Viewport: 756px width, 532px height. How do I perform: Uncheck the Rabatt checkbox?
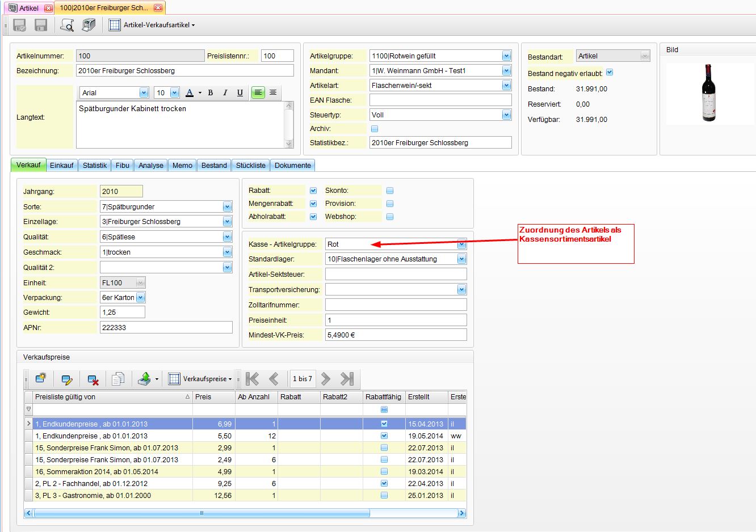pos(313,191)
